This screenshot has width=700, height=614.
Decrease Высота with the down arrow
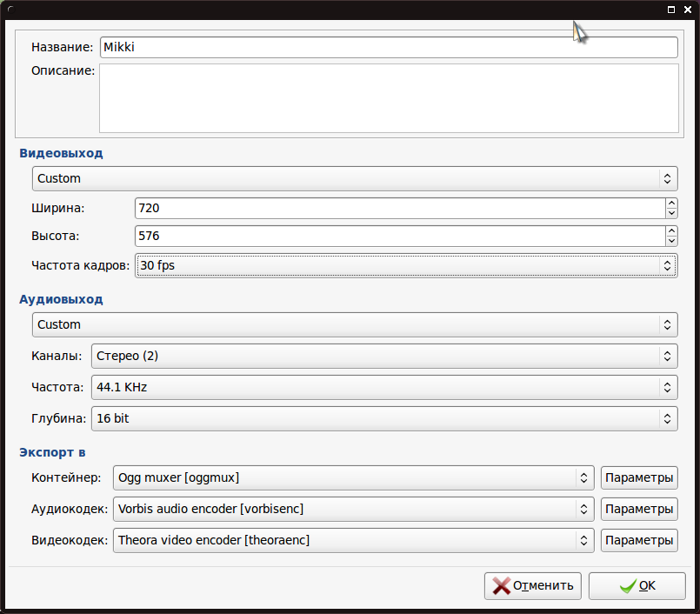[x=671, y=241]
